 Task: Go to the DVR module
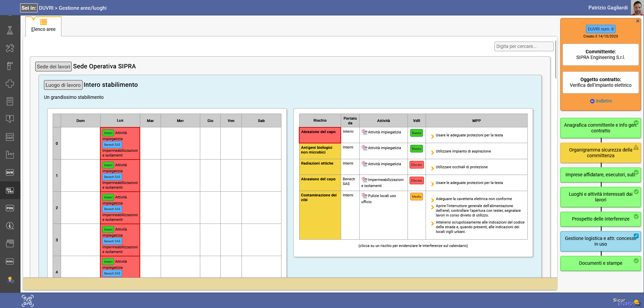point(10,173)
